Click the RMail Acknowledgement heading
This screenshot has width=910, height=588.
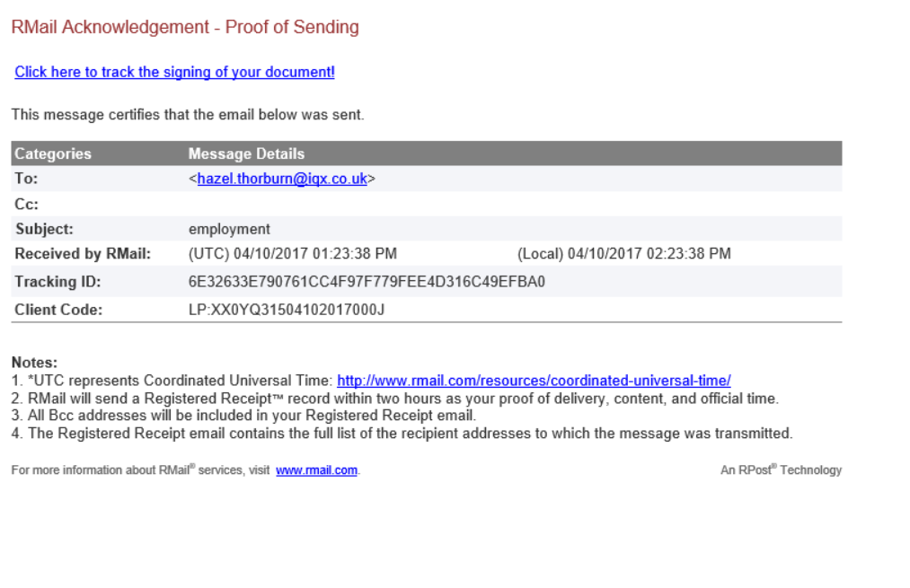[185, 27]
